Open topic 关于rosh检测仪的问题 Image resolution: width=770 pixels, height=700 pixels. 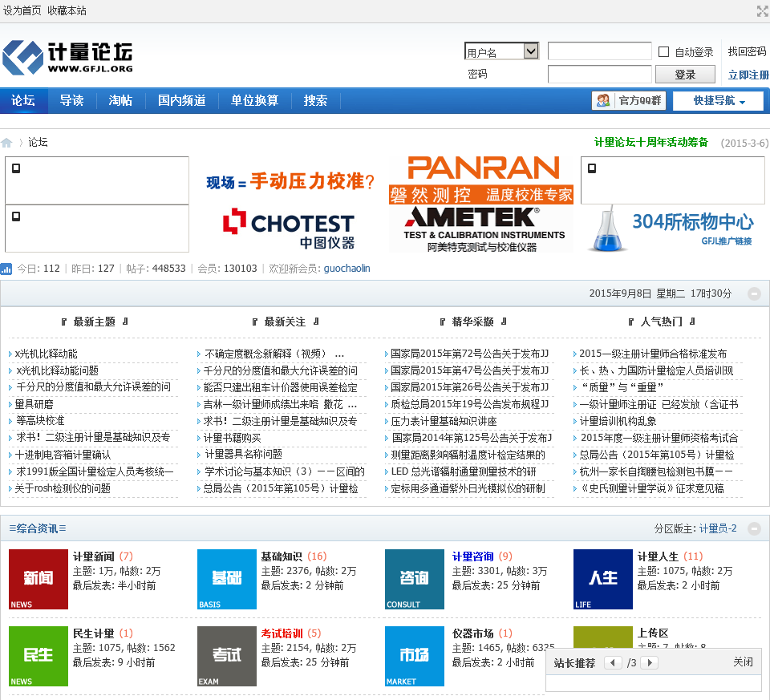[x=63, y=488]
